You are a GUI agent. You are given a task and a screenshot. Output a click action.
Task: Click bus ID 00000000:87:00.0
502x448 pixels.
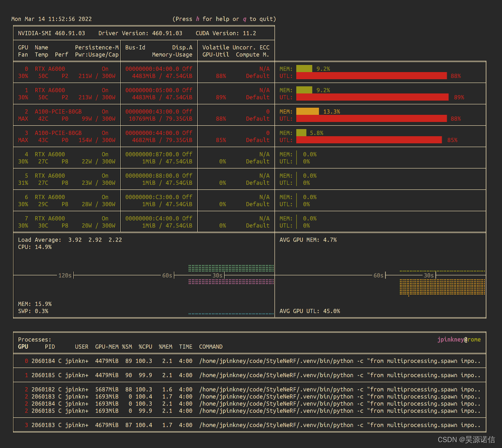click(x=152, y=154)
